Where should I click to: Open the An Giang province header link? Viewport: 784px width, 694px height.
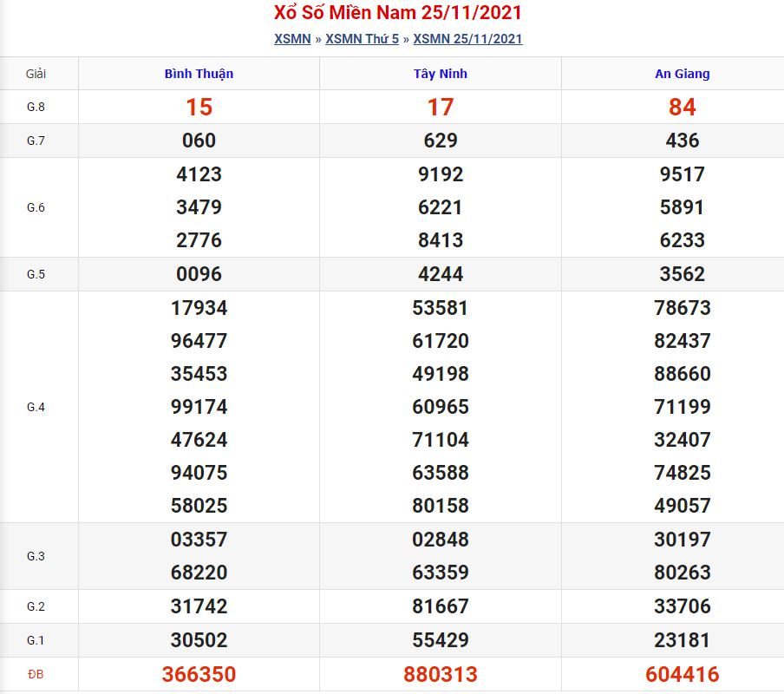pyautogui.click(x=682, y=74)
